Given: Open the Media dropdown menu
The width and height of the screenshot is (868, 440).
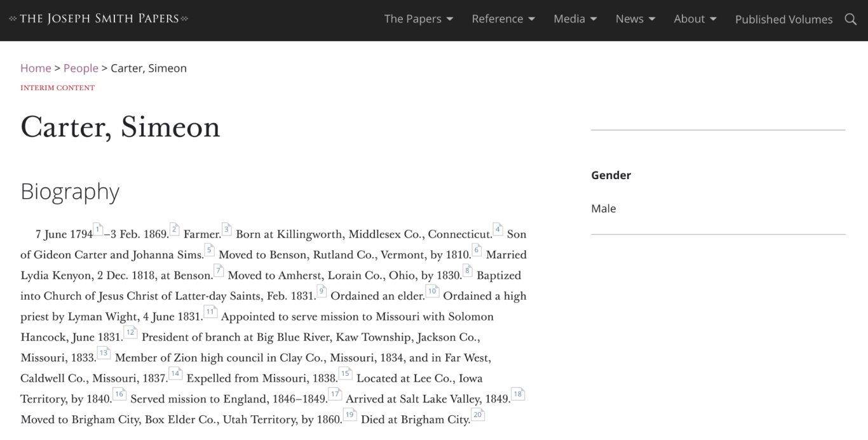Looking at the screenshot, I should pos(575,19).
